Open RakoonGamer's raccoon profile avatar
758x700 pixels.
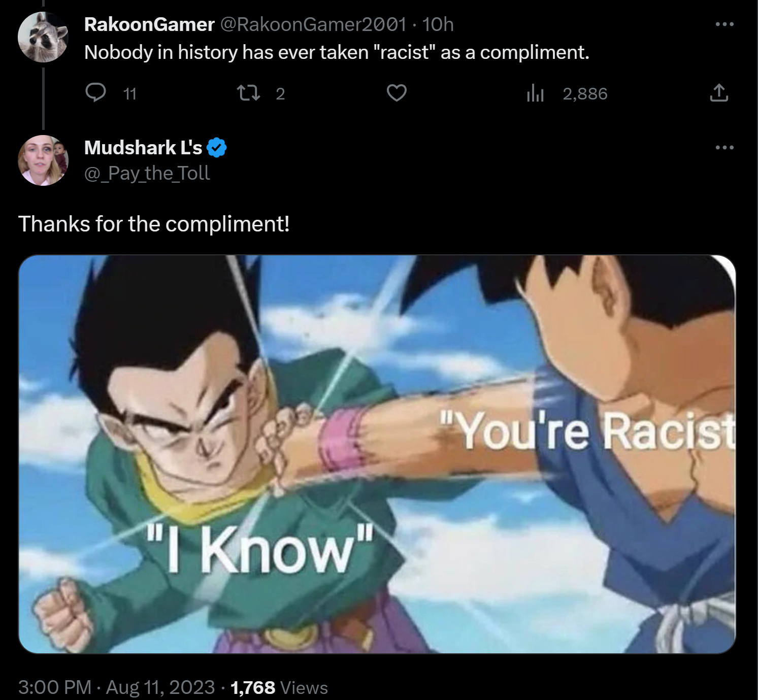[43, 37]
